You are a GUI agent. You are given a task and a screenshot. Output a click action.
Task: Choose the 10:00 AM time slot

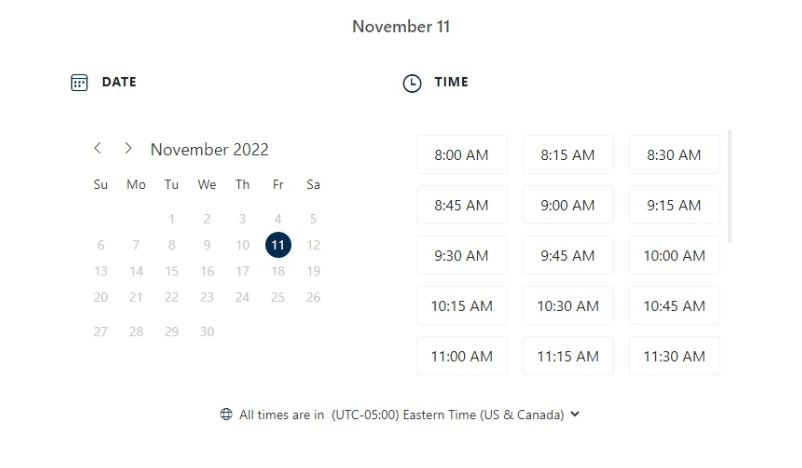pos(674,255)
